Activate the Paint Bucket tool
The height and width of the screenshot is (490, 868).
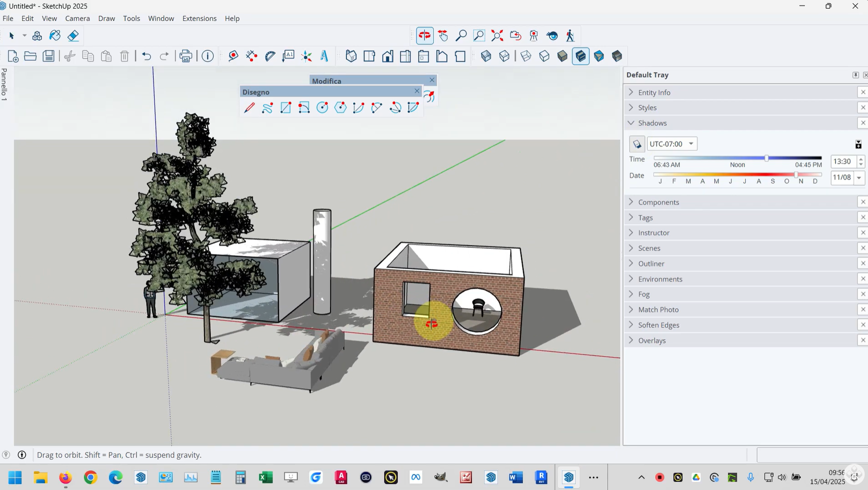click(55, 36)
